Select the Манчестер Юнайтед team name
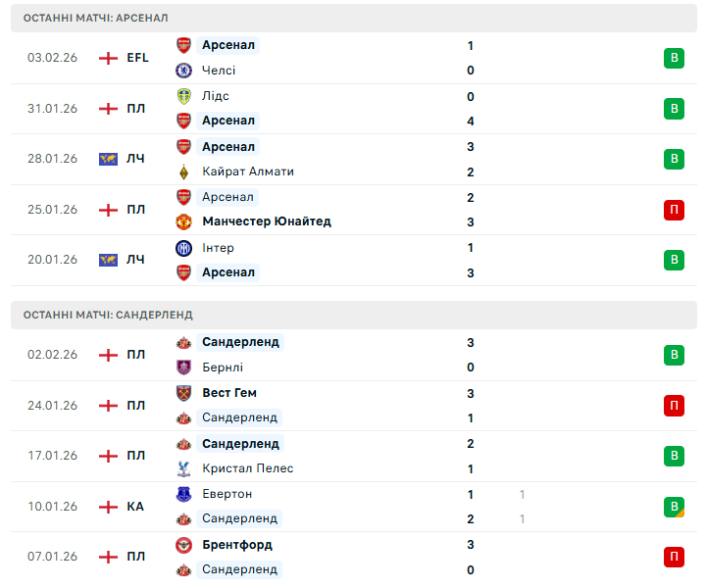The height and width of the screenshot is (588, 706). 266,221
